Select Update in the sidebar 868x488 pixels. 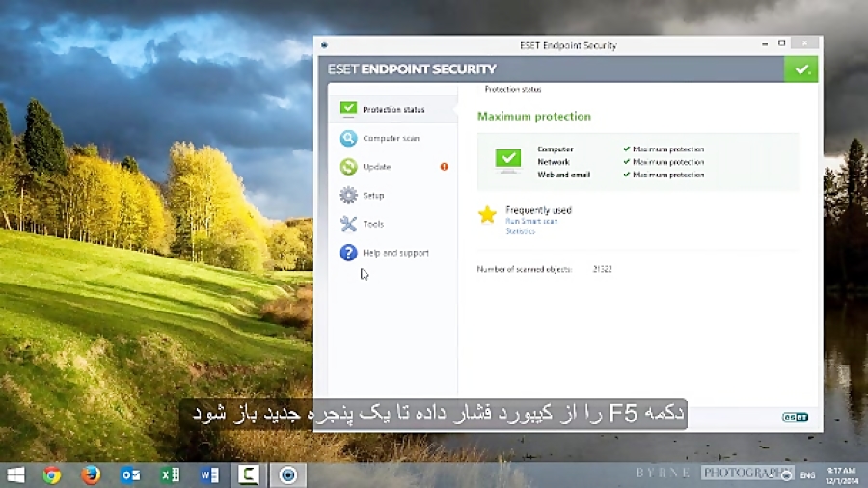376,167
